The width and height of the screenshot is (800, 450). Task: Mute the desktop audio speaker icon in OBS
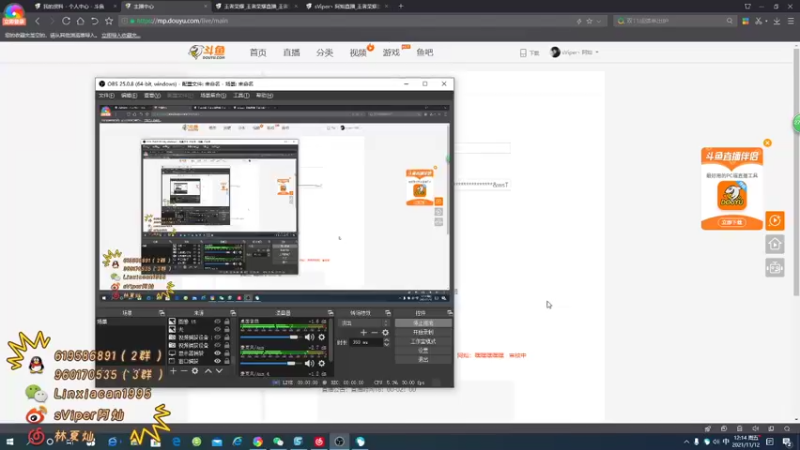pos(309,337)
